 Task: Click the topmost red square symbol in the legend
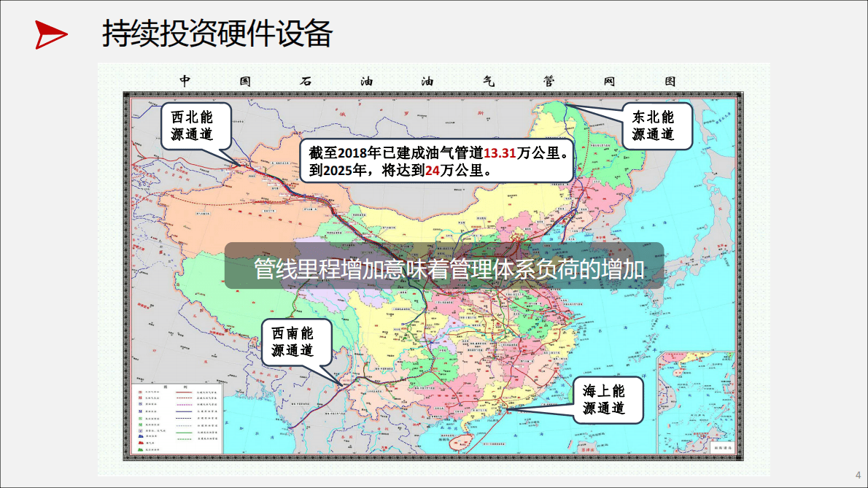(140, 392)
